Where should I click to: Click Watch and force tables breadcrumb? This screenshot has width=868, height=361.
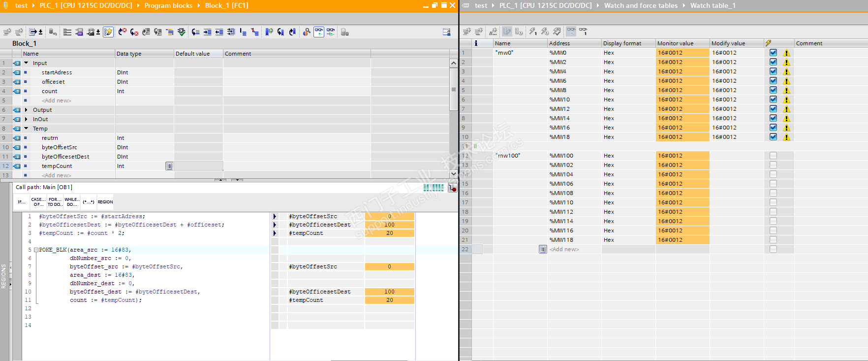coord(641,5)
